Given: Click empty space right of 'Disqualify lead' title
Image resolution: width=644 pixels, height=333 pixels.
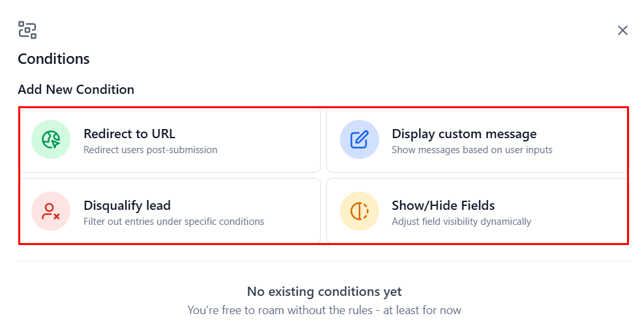Looking at the screenshot, I should tap(248, 206).
